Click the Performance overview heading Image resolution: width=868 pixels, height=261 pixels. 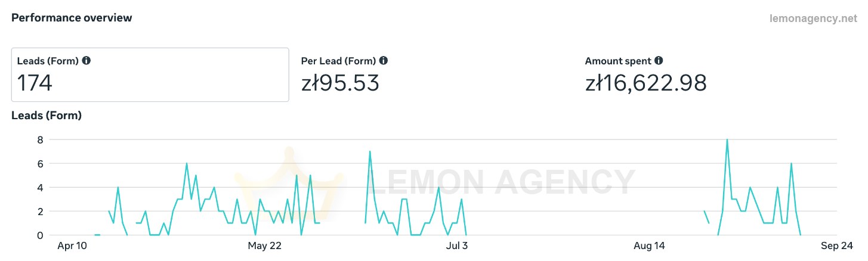coord(72,18)
